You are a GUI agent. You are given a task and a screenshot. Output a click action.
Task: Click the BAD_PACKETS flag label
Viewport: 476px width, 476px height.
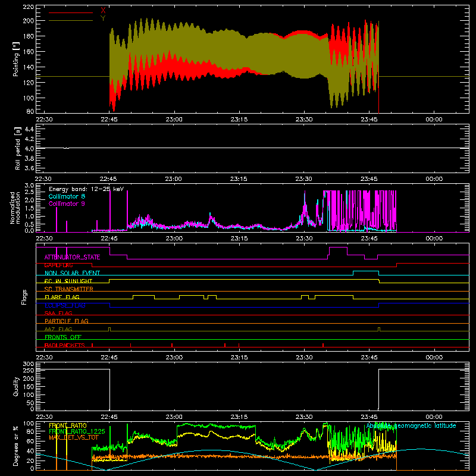tap(64, 345)
